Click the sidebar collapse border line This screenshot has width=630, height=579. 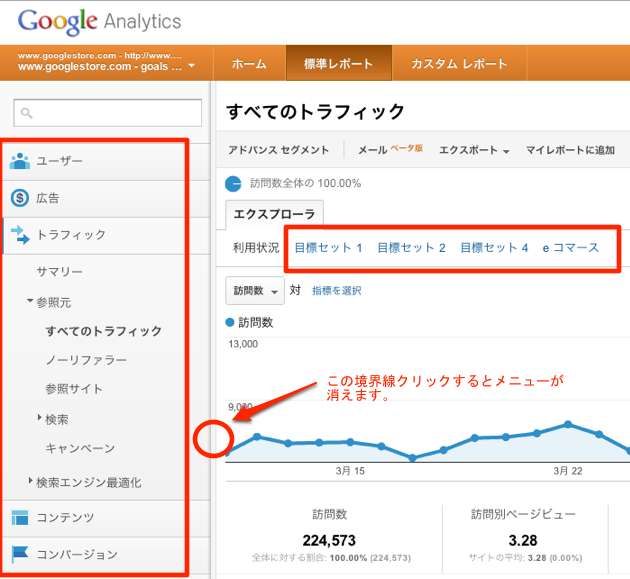pos(213,439)
